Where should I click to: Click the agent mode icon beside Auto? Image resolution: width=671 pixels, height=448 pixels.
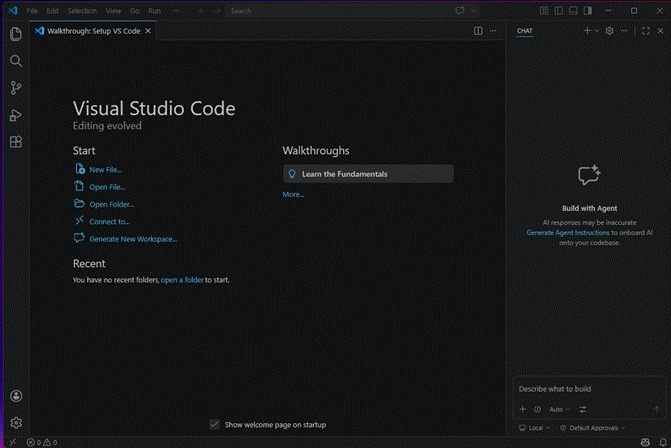537,409
